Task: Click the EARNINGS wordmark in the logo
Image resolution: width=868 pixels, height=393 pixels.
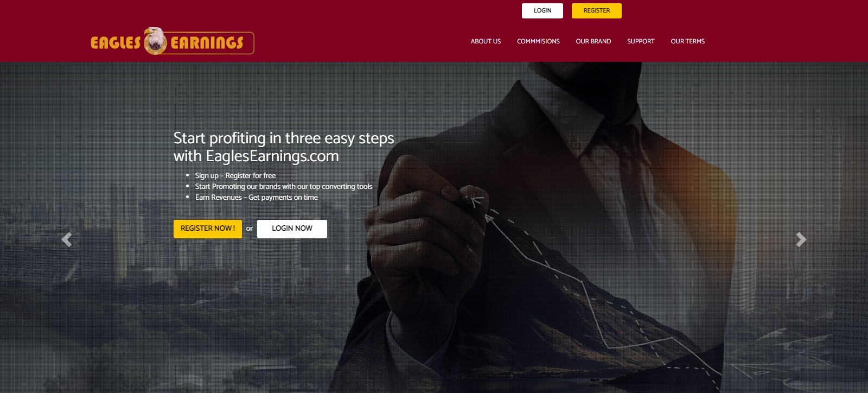Action: [207, 42]
